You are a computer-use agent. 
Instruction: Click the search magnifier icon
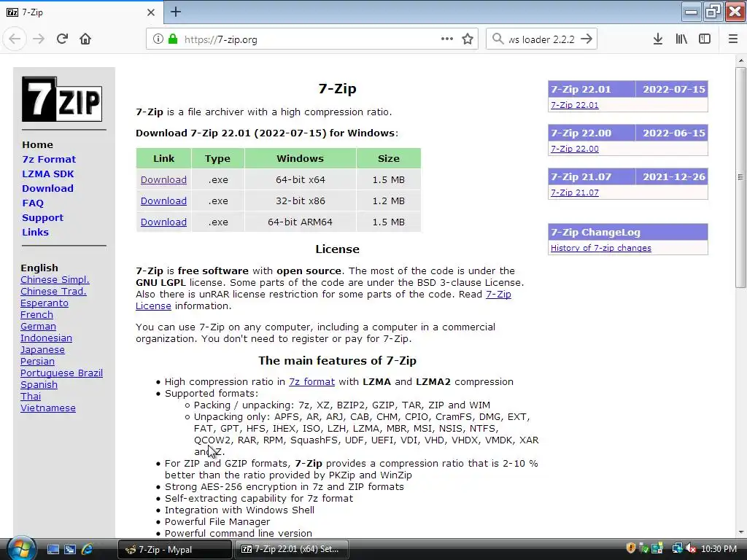[x=498, y=39]
